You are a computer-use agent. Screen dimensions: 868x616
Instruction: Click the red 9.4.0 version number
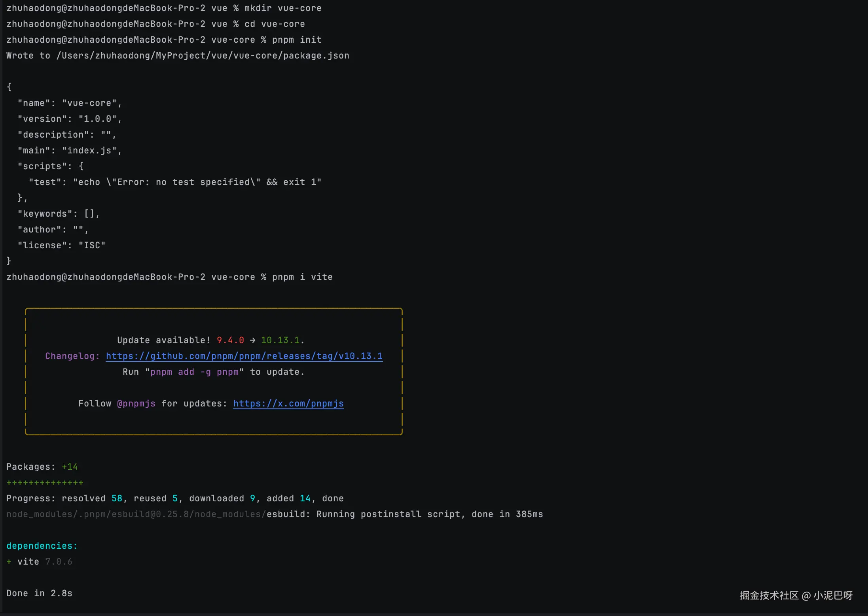(230, 340)
